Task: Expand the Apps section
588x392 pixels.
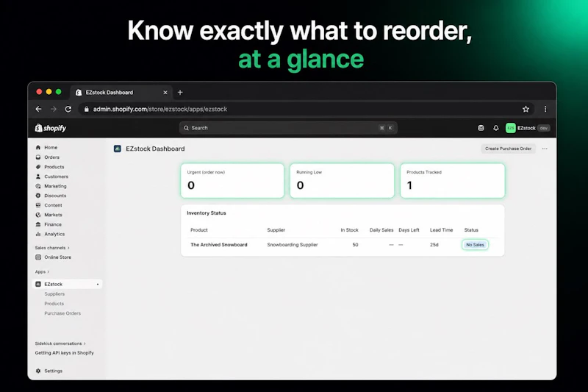Action: pos(42,271)
